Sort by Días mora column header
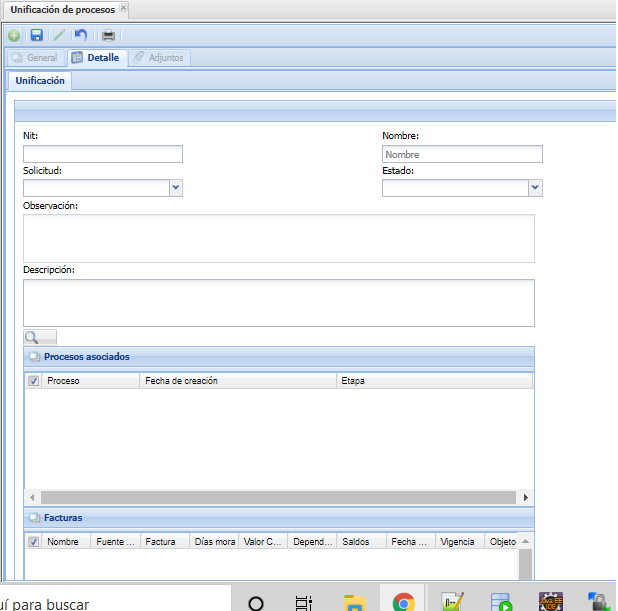 click(x=215, y=541)
